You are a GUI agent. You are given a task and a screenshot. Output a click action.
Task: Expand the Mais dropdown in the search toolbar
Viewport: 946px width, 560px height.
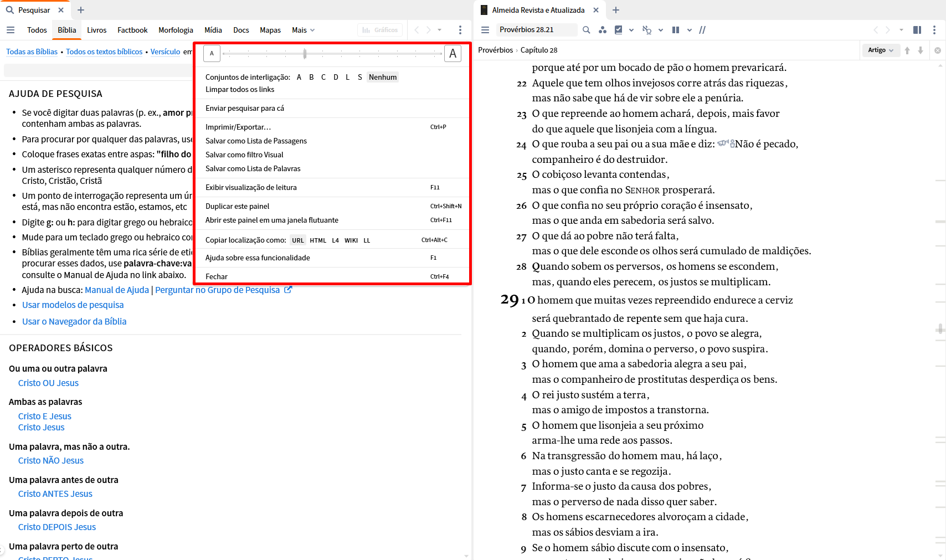pyautogui.click(x=304, y=30)
